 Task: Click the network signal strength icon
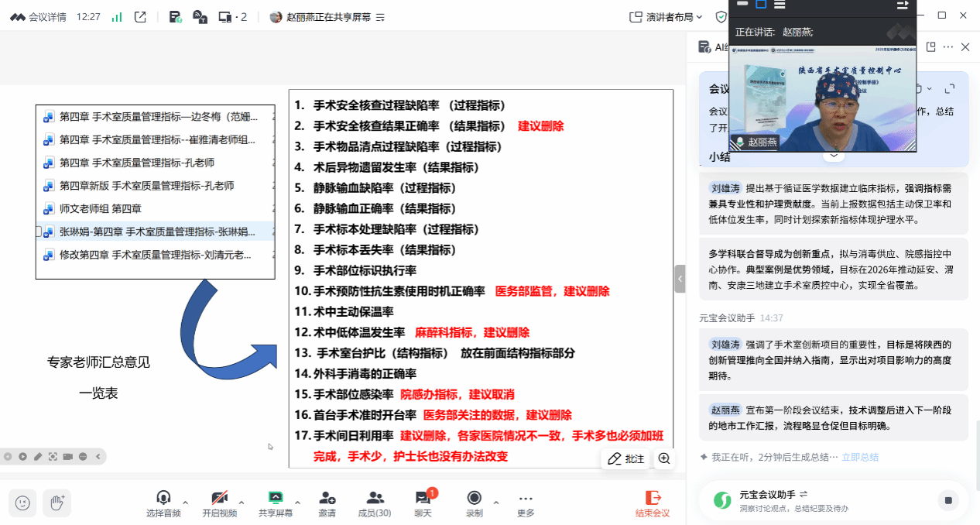point(117,16)
